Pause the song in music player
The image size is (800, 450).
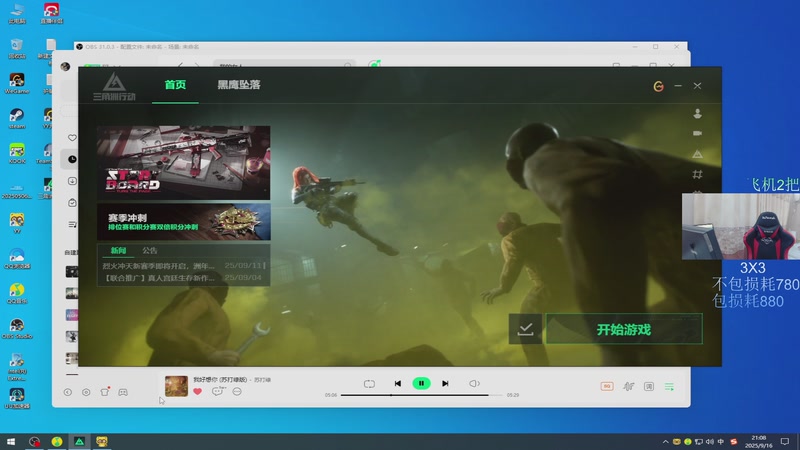click(421, 383)
